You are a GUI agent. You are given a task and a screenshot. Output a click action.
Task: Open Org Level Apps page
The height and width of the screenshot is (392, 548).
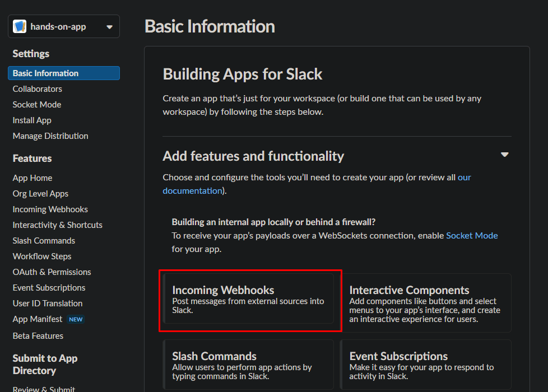click(x=40, y=194)
